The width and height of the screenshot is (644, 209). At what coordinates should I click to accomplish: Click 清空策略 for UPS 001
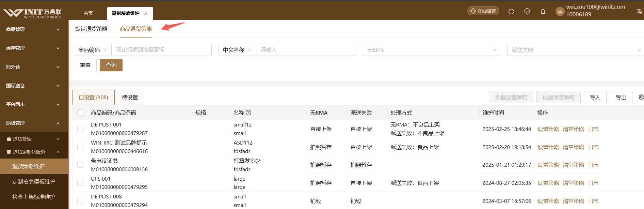pyautogui.click(x=573, y=183)
